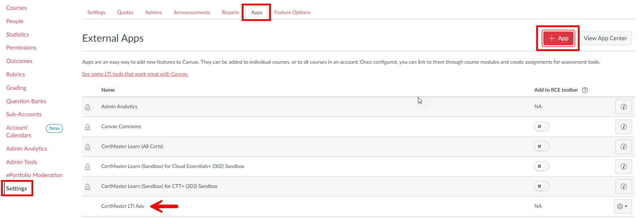Open Courses in the sidebar
Screen dimensions: 644x218
(x=16, y=8)
